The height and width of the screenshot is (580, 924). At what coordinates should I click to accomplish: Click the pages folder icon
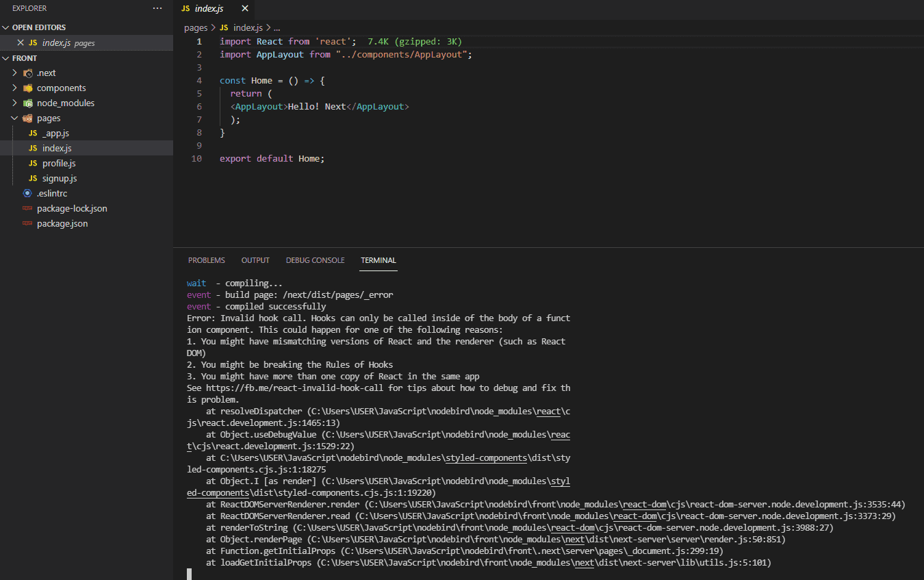click(x=28, y=118)
